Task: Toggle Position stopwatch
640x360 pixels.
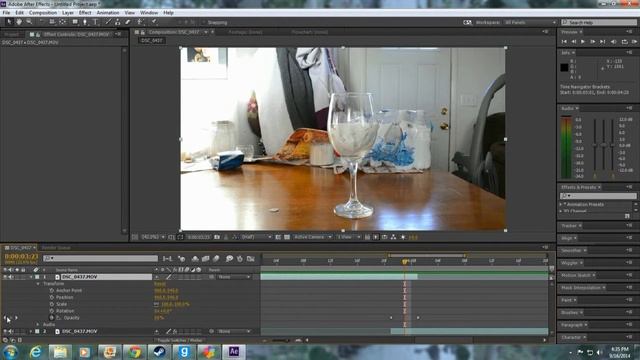Action: (x=52, y=298)
